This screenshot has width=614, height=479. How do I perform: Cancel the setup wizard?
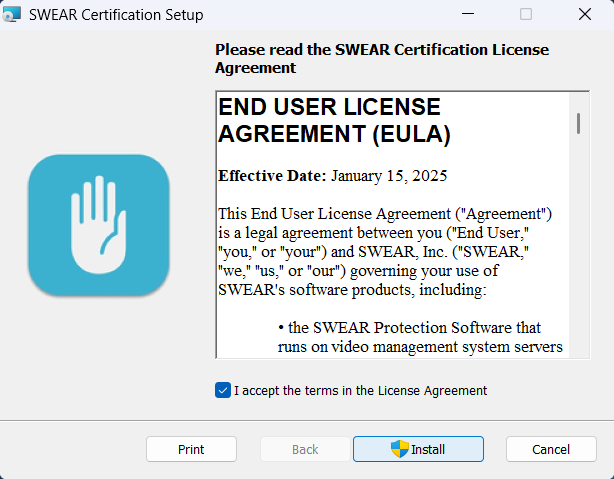(551, 449)
